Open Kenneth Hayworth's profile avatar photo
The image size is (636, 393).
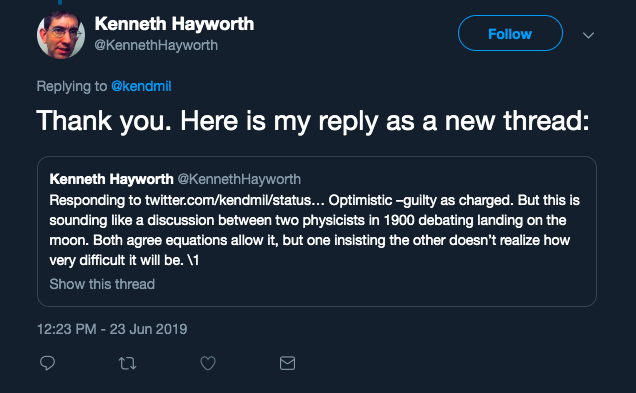pyautogui.click(x=61, y=35)
